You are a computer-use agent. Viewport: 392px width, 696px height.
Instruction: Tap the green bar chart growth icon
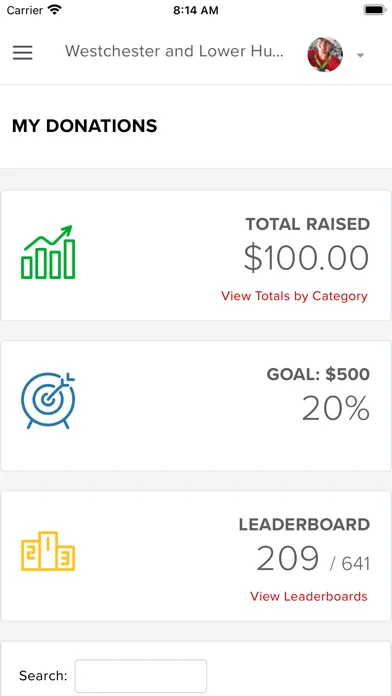tap(48, 252)
